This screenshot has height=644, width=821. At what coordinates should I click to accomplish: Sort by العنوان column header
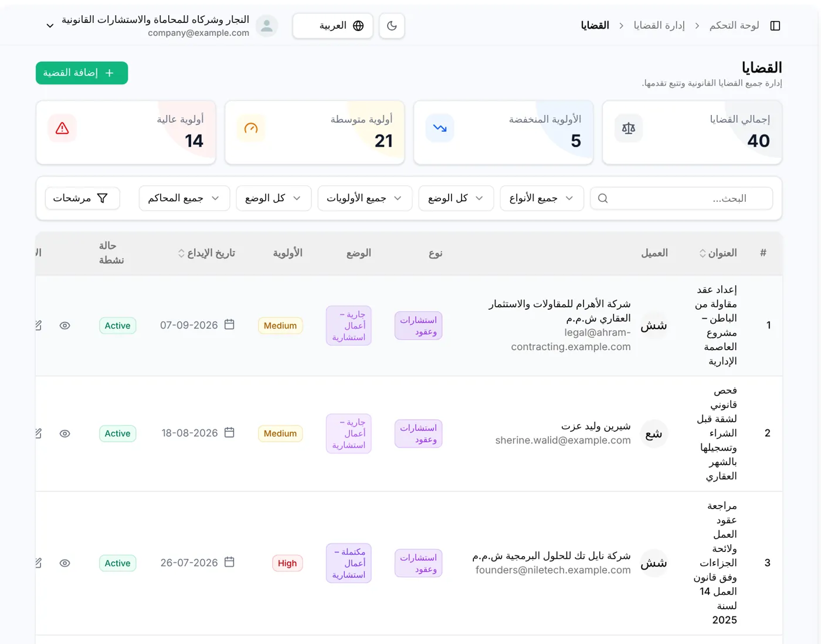[718, 253]
